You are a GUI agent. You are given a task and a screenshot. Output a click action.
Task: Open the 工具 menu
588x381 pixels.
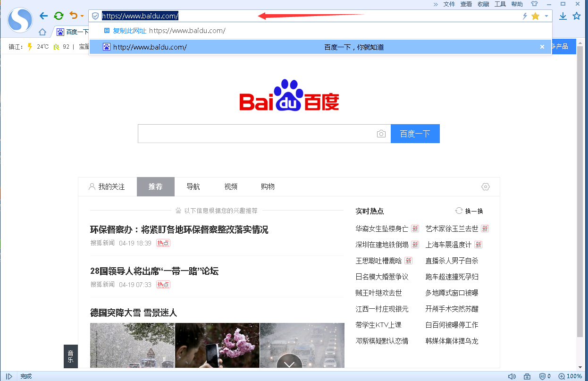500,4
